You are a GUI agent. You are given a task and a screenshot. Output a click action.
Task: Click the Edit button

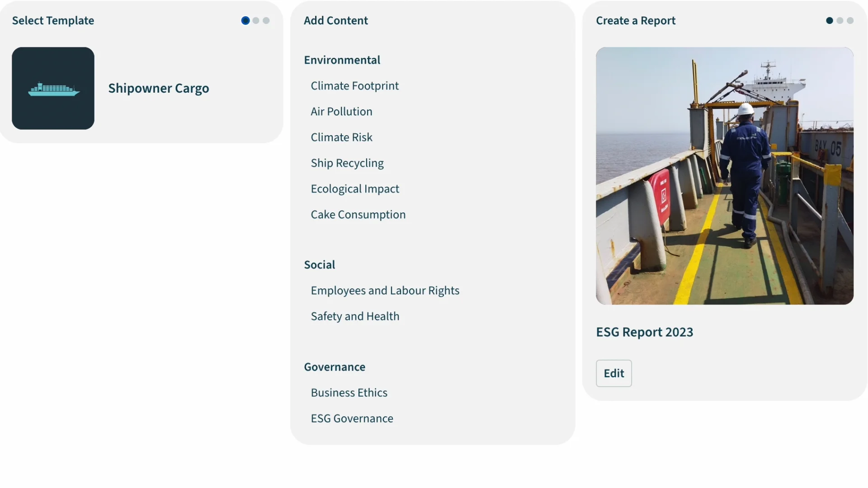(x=613, y=373)
